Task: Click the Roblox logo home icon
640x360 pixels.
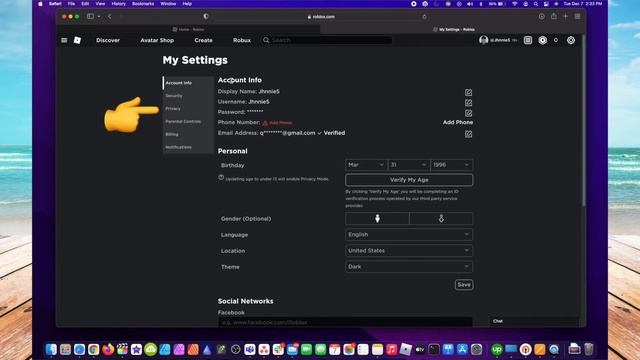Action: coord(77,40)
